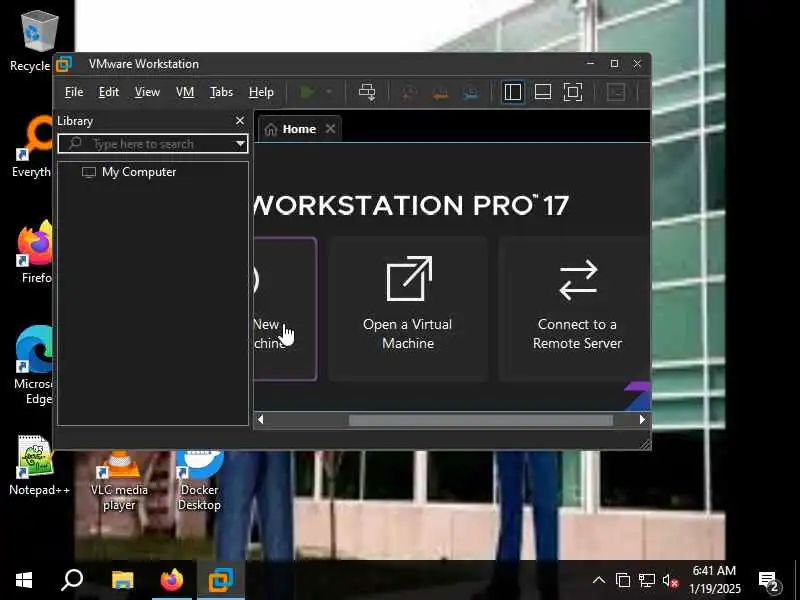800x600 pixels.
Task: Click the VMware Workstation title bar icon
Action: (64, 64)
